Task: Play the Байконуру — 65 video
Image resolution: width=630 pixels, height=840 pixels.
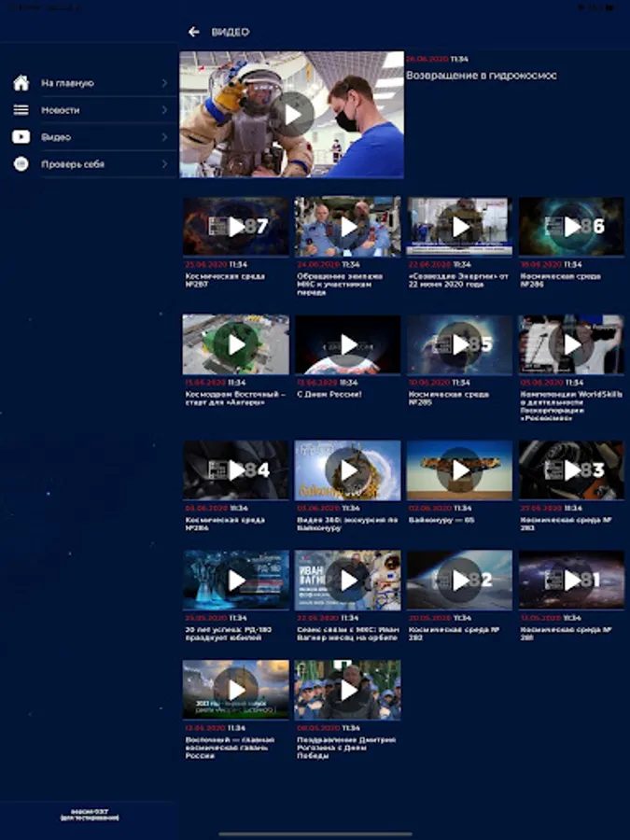Action: tap(459, 470)
